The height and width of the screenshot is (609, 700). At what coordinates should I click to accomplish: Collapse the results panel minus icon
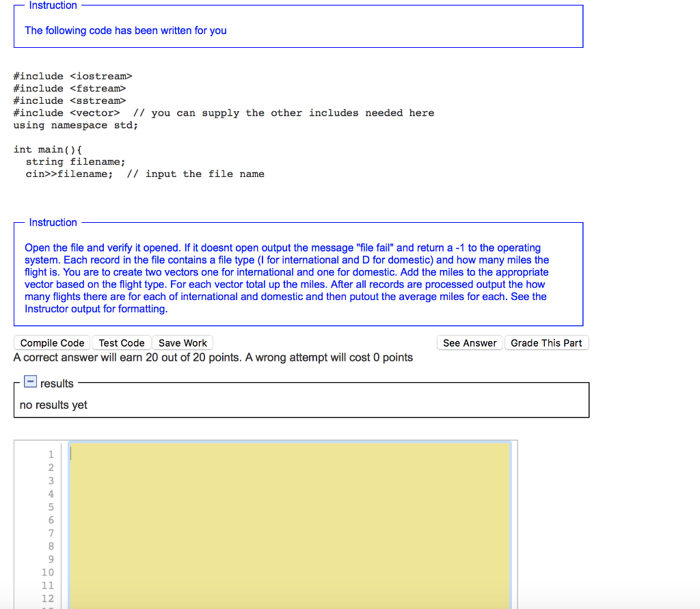(x=30, y=381)
